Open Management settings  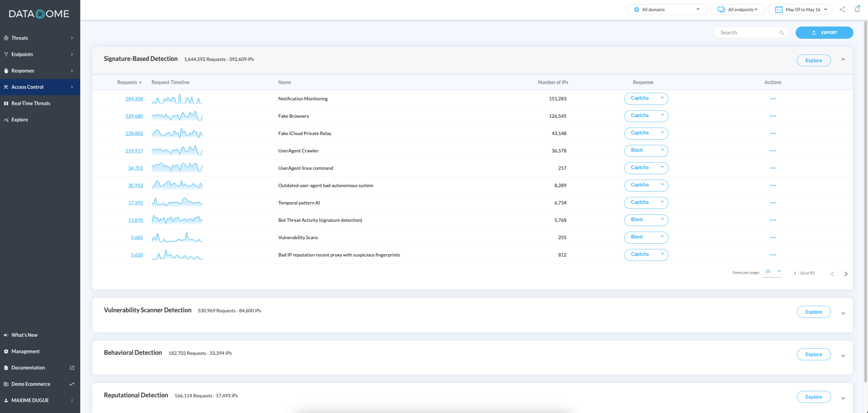coord(40,351)
